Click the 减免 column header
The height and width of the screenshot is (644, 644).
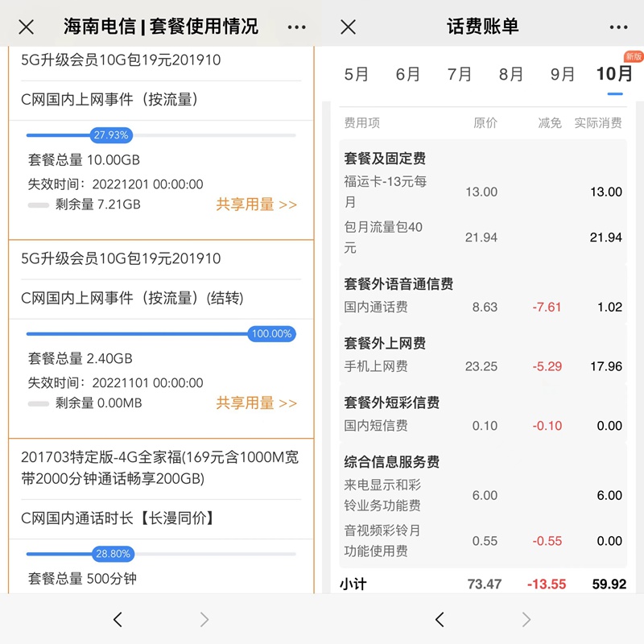click(x=550, y=123)
